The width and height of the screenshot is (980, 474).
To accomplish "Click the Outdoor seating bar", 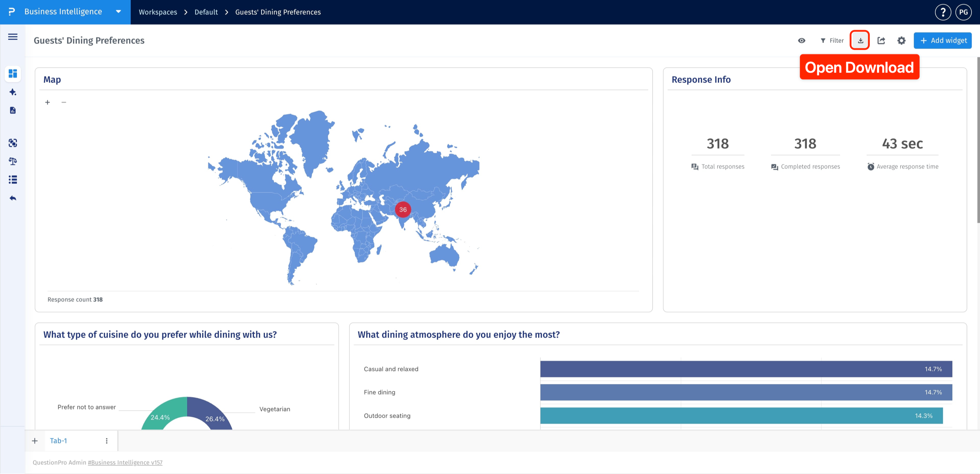I will [x=742, y=415].
